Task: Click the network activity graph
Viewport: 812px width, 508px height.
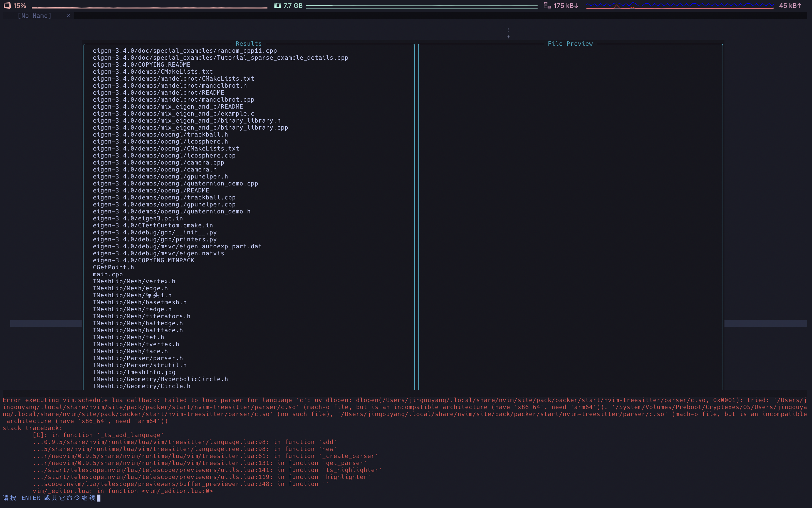Action: pos(680,6)
